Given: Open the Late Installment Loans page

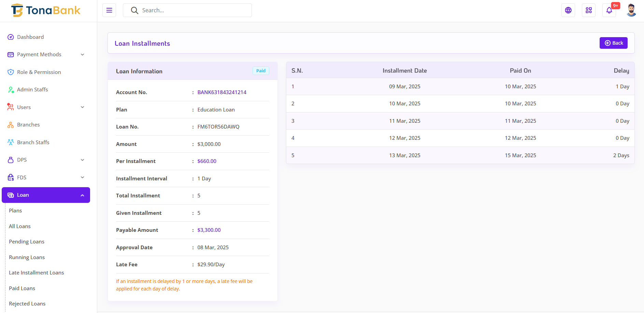Looking at the screenshot, I should click(37, 272).
